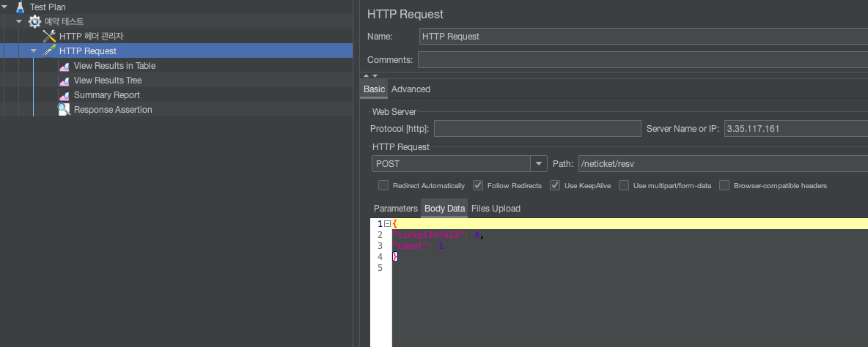
Task: Click the panel collapse arrows below Comments
Action: [370, 75]
